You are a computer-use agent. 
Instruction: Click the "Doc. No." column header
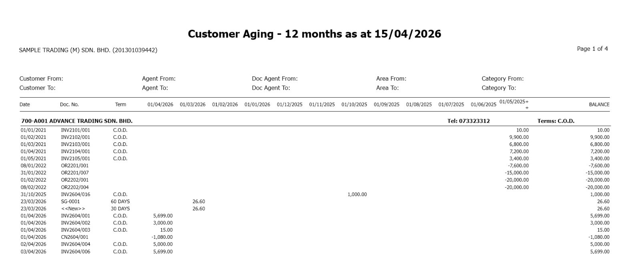tap(69, 105)
